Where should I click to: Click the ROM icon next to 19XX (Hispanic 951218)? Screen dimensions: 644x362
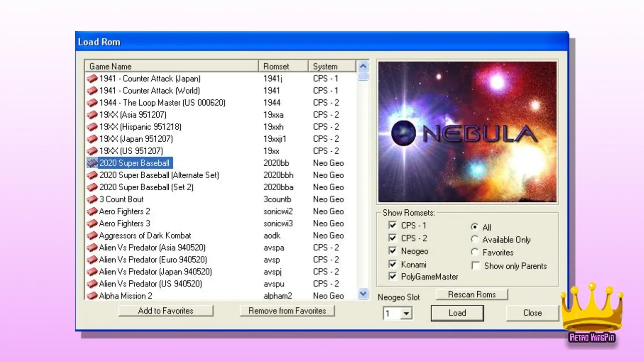[x=92, y=127]
